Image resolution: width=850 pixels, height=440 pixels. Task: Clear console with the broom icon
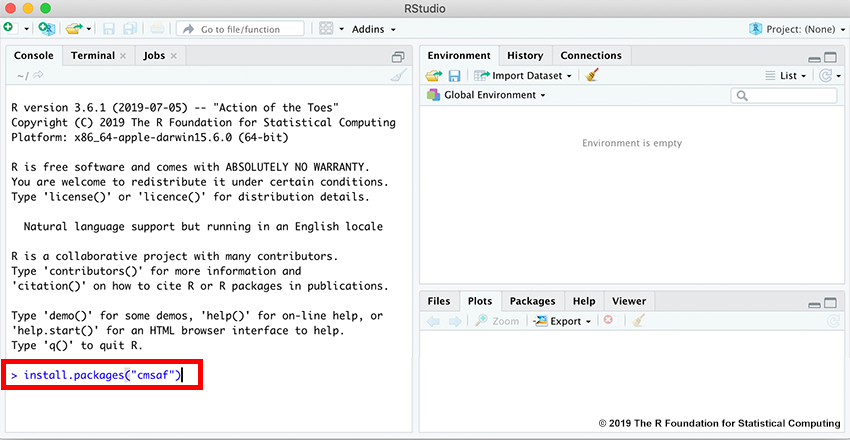(x=398, y=75)
